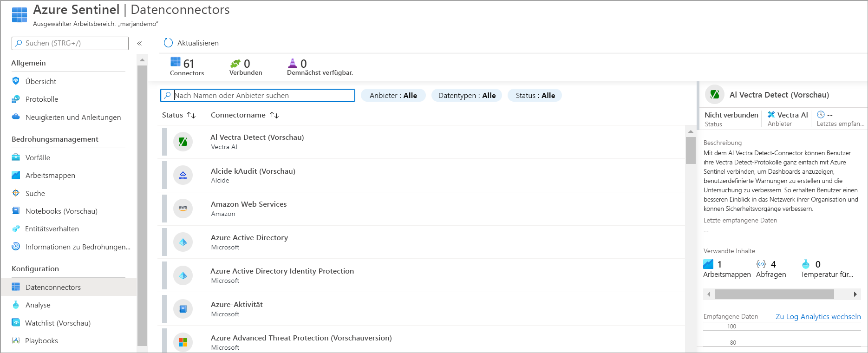Viewport: 868px width, 353px height.
Task: Click the Analyse flask icon
Action: click(16, 305)
